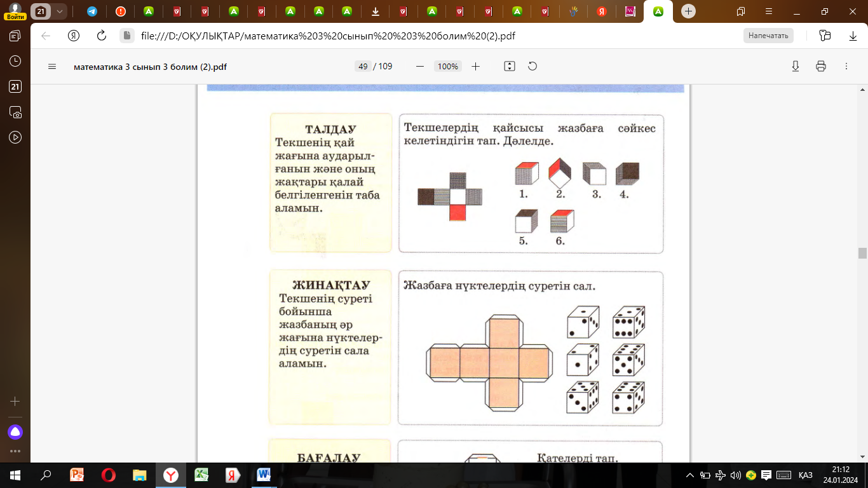This screenshot has width=868, height=488.
Task: Open sidebar more options dots
Action: (x=15, y=451)
